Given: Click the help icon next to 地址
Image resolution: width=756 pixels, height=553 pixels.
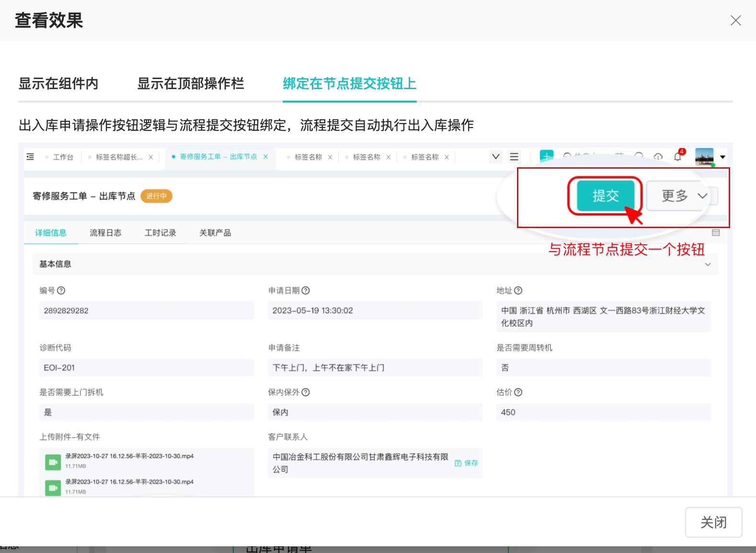Looking at the screenshot, I should (x=518, y=290).
